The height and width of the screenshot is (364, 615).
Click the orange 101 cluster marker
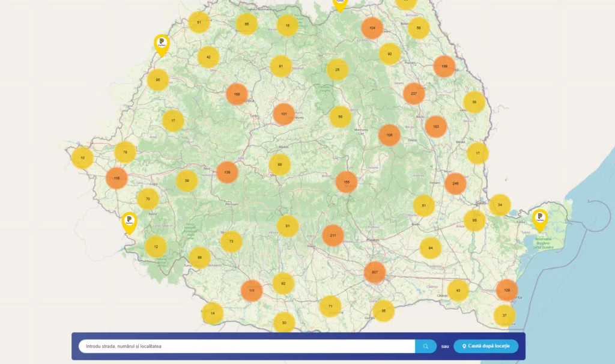(x=283, y=114)
